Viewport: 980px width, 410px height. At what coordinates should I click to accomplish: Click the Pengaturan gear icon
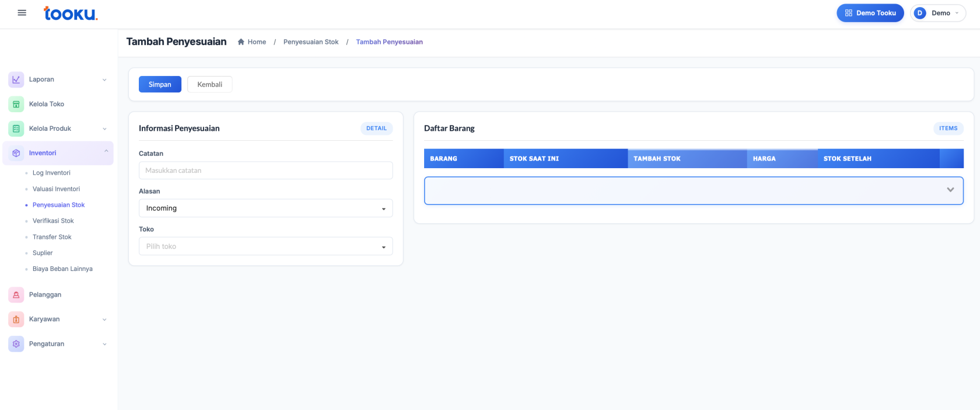pos(16,344)
